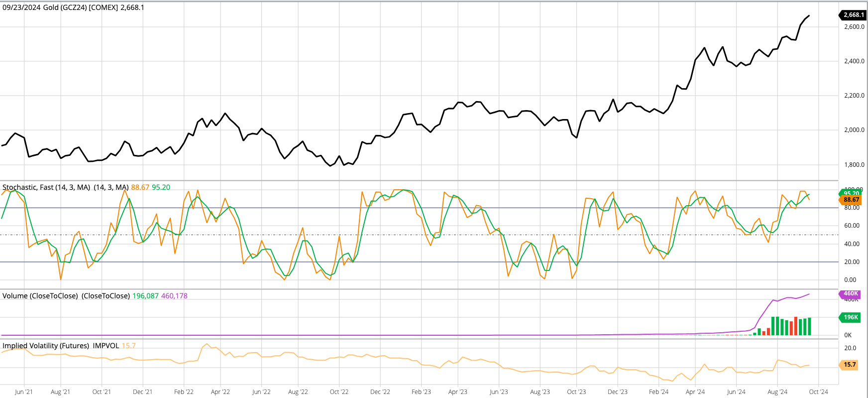Click the orange 88.67 stochastic axis badge
This screenshot has width=868, height=398.
pyautogui.click(x=851, y=200)
